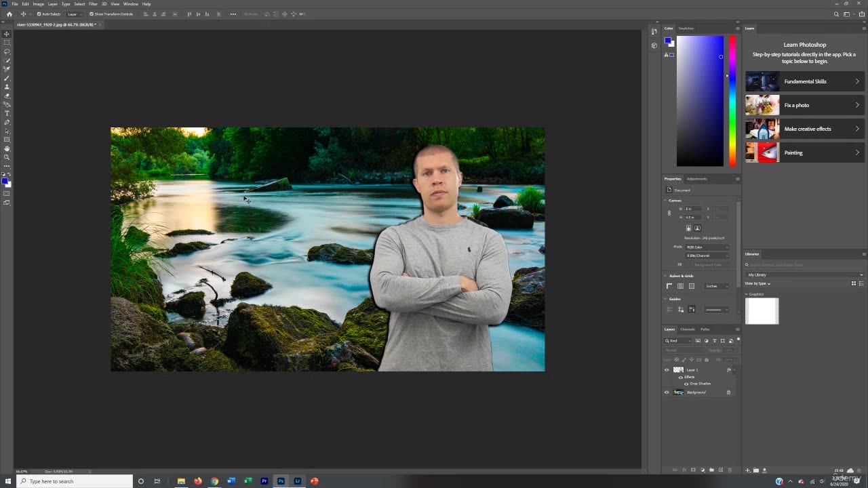Image resolution: width=868 pixels, height=488 pixels.
Task: Open the Edit Toolbar three-dots button
Action: pyautogui.click(x=6, y=166)
